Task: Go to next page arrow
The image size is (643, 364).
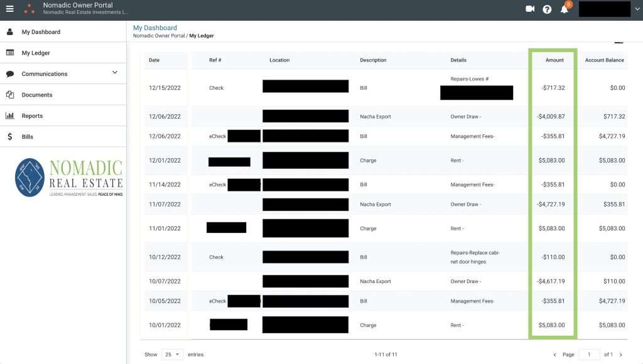Action: click(x=621, y=355)
